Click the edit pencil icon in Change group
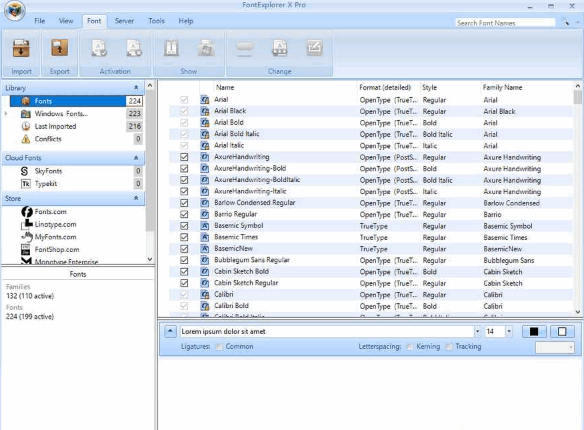The image size is (584, 430). coord(315,48)
